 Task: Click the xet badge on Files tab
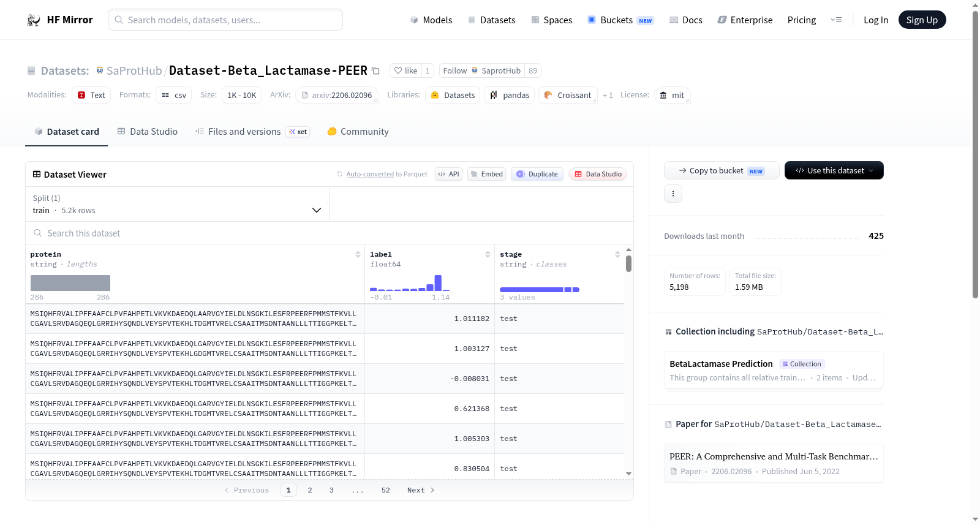298,132
